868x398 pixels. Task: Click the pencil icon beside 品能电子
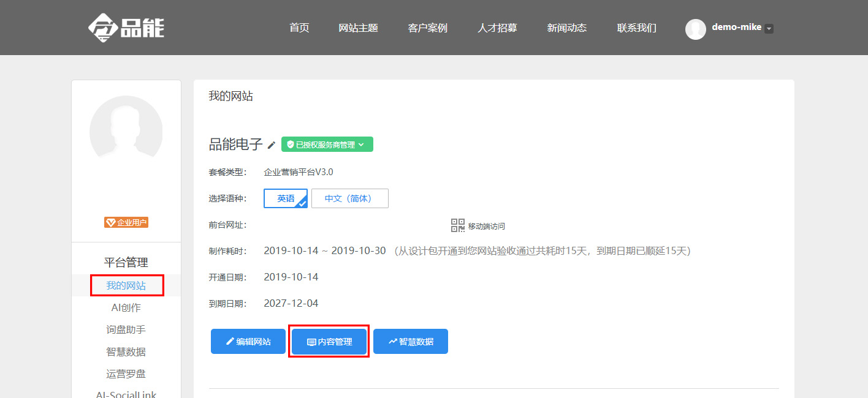272,145
